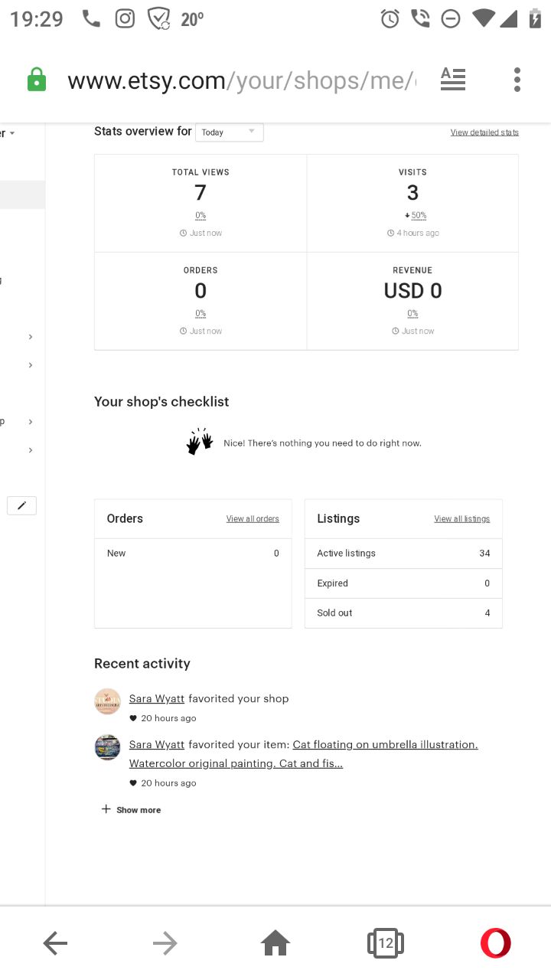Click Show more under Recent activity
This screenshot has height=980, width=551.
coord(131,810)
